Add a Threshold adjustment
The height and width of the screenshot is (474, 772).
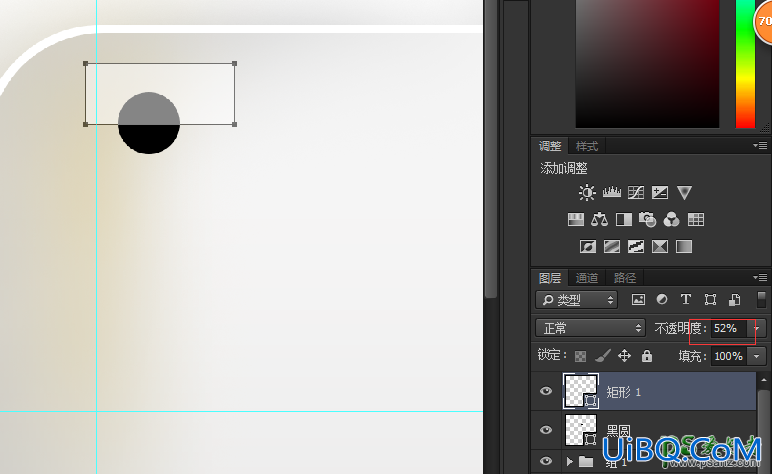point(636,246)
